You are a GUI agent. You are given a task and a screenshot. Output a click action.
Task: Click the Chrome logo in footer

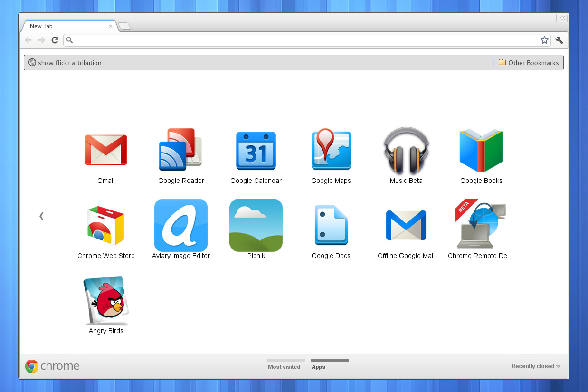[x=52, y=366]
